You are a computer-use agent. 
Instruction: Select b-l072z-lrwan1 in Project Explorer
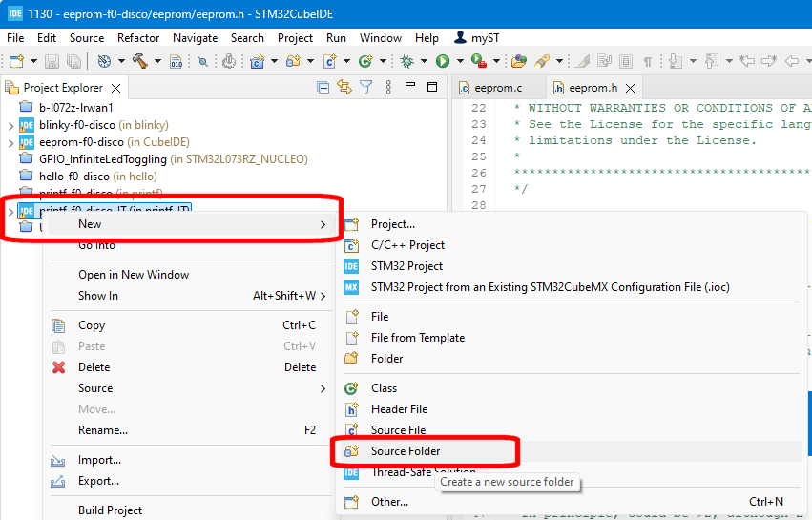pos(75,108)
